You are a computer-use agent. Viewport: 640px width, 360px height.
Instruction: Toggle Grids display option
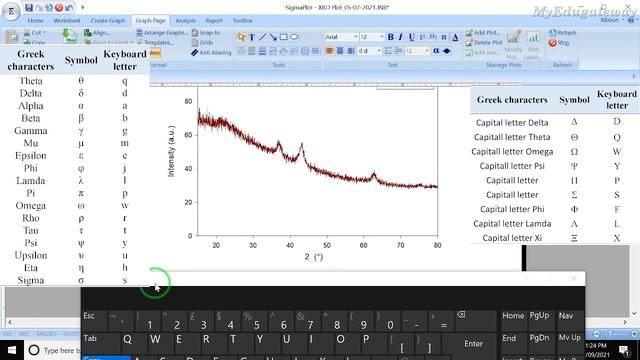[x=202, y=42]
